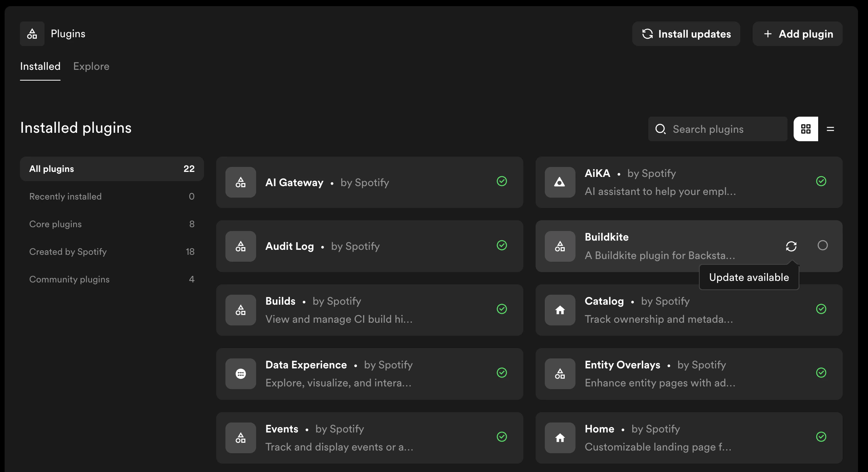Click the Plugins header icon
The image size is (868, 472).
(32, 34)
